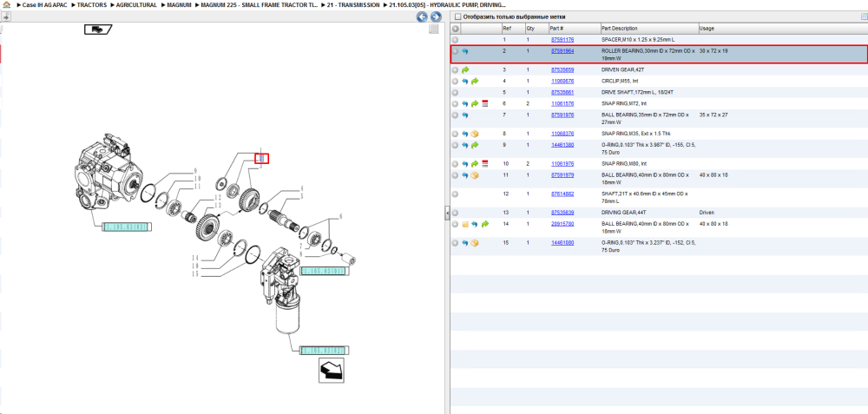The image size is (868, 414).
Task: Click blue back-arrow icon on Ref 7 row
Action: [465, 115]
